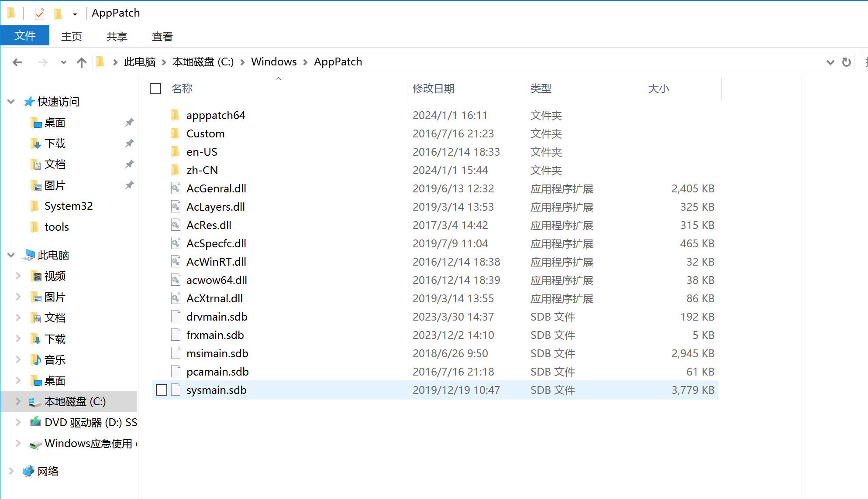Click the New Folder icon in title bar

click(x=58, y=14)
